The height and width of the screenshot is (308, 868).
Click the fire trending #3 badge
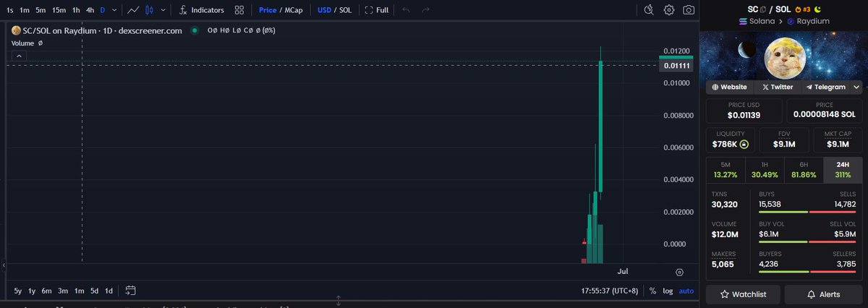[803, 9]
